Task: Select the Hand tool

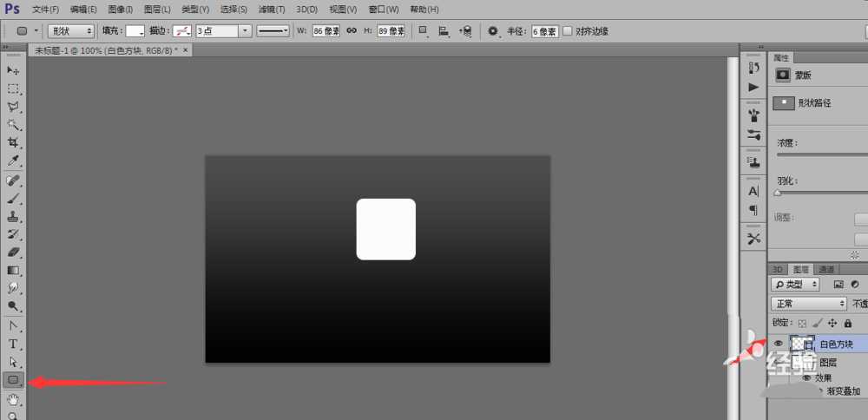Action: coord(13,399)
